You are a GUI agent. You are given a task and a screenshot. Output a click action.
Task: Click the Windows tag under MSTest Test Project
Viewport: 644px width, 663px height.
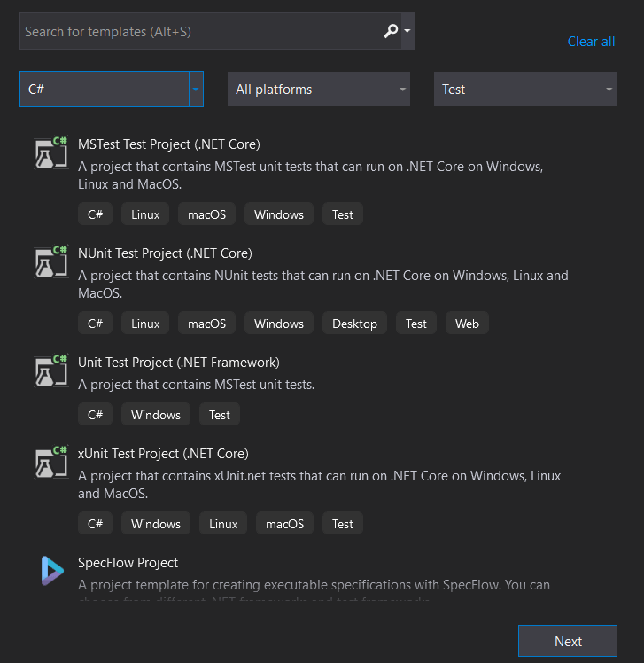279,214
